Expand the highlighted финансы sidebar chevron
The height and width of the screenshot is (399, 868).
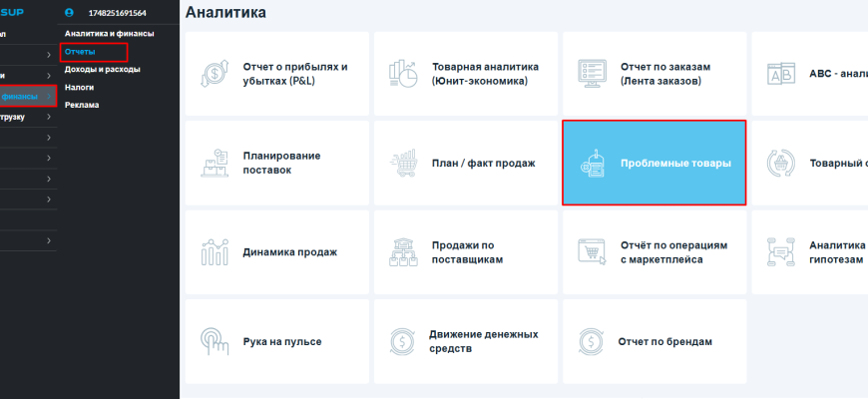[x=49, y=97]
